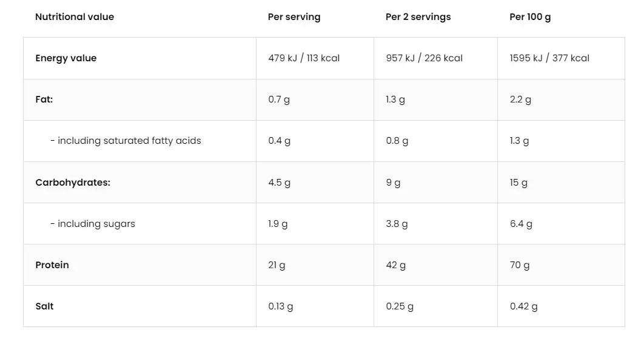Select the 2.2 g fat per 100 g value
The height and width of the screenshot is (341, 644).
coord(520,100)
